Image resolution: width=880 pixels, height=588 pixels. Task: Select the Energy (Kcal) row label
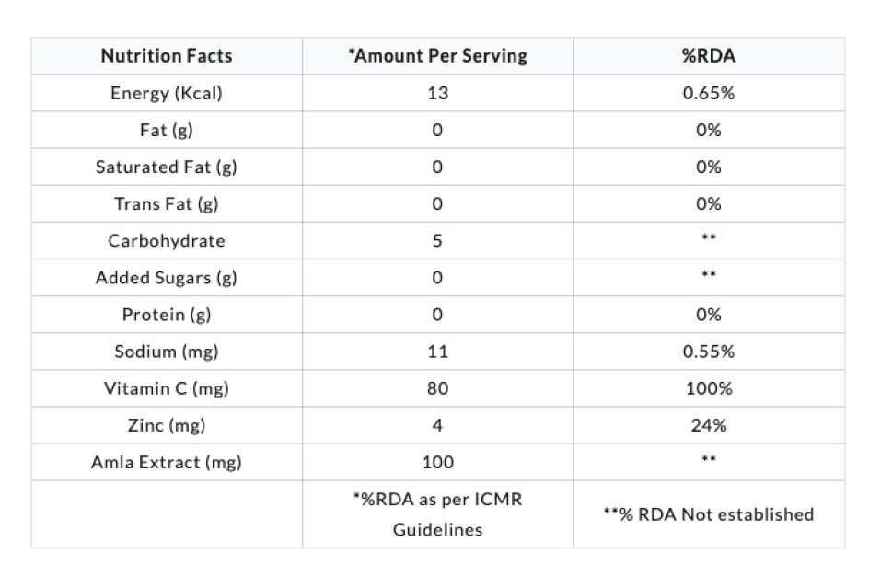[167, 93]
